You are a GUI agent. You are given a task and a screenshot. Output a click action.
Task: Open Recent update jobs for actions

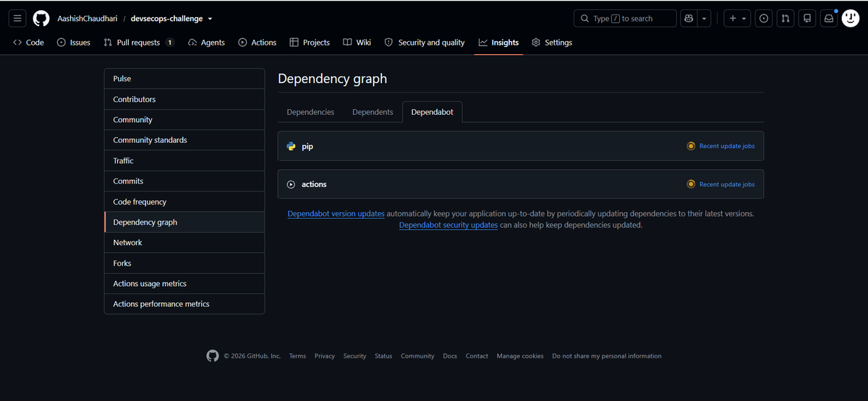[727, 184]
